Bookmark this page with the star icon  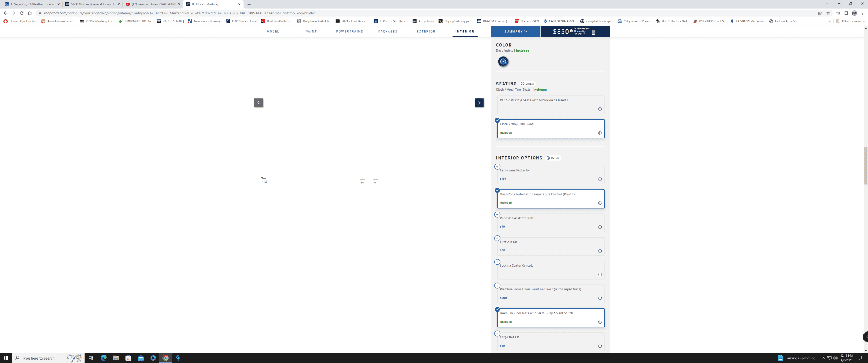(x=828, y=13)
